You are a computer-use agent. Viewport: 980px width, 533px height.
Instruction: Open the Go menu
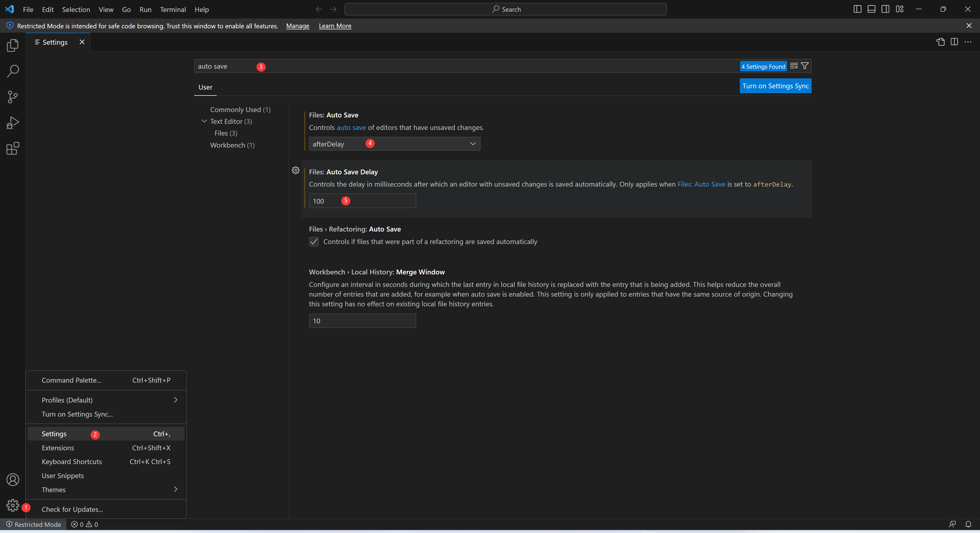[126, 9]
